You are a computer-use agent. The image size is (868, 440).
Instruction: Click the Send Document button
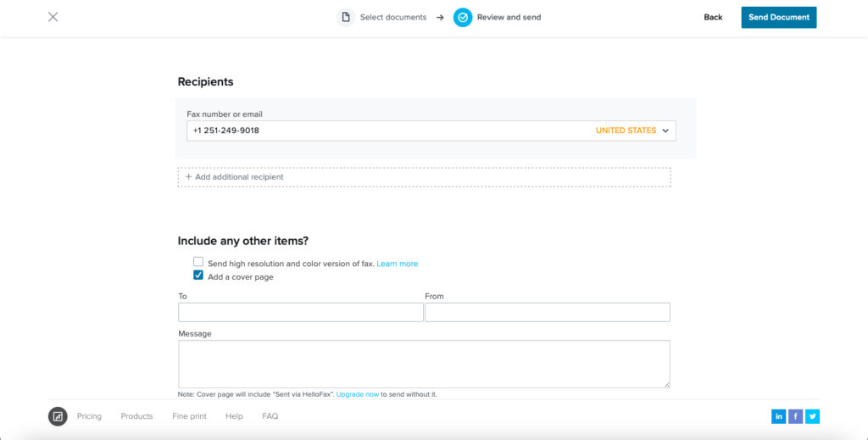779,17
